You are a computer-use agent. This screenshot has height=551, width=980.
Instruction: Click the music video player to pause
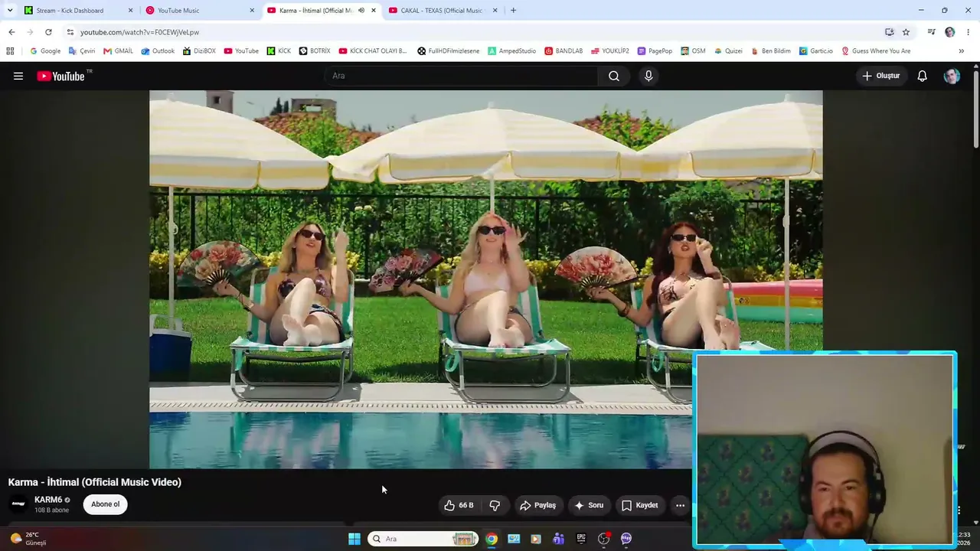tap(485, 279)
